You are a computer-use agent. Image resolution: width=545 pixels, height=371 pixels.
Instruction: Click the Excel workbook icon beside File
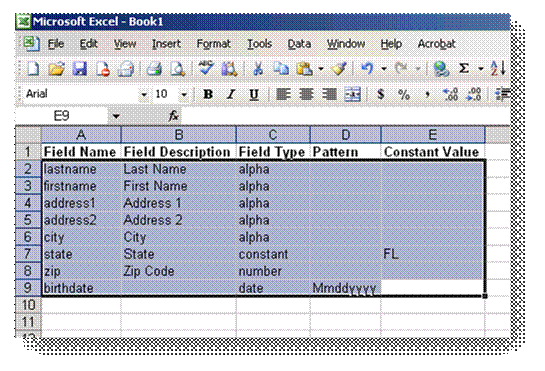[x=31, y=44]
